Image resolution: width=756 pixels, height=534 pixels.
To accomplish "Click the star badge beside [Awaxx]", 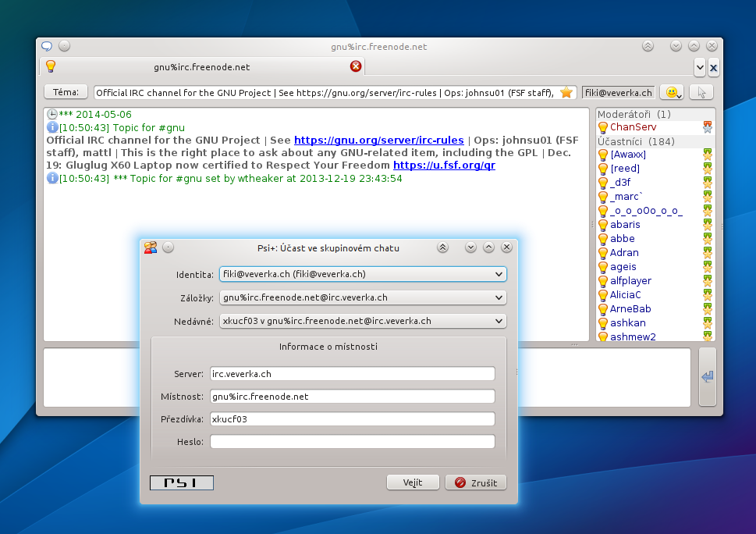I will click(x=708, y=155).
